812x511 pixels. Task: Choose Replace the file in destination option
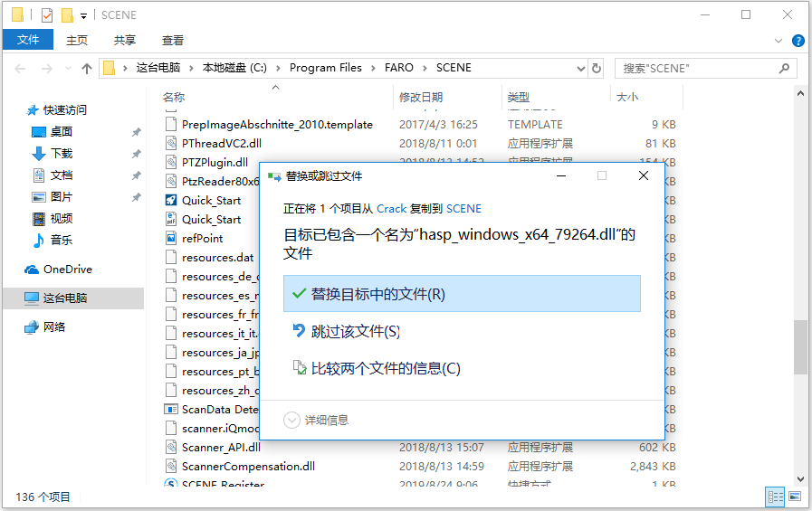pyautogui.click(x=462, y=294)
